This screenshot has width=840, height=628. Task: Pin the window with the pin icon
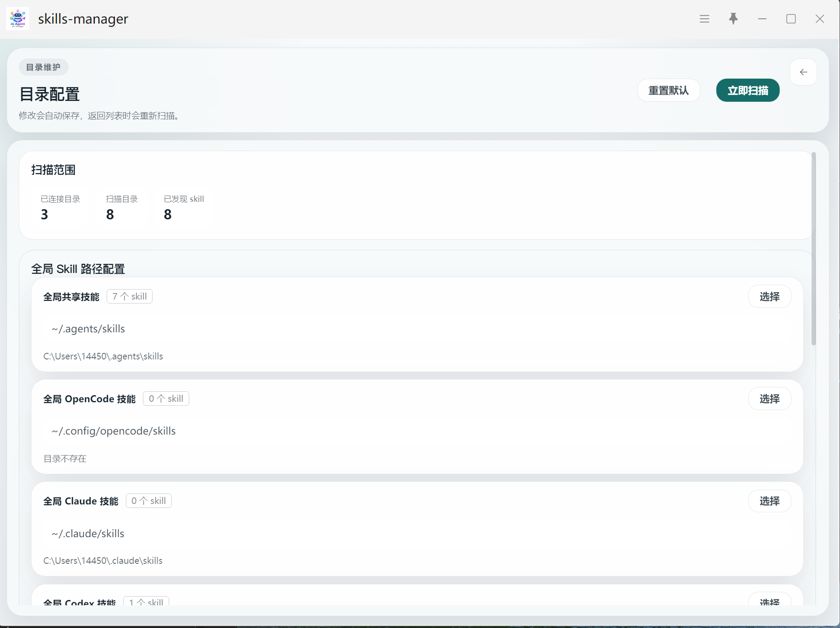(x=733, y=19)
